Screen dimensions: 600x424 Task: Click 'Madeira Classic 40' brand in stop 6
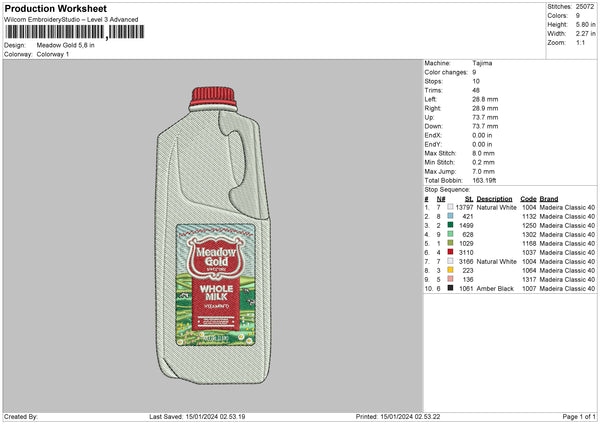567,253
